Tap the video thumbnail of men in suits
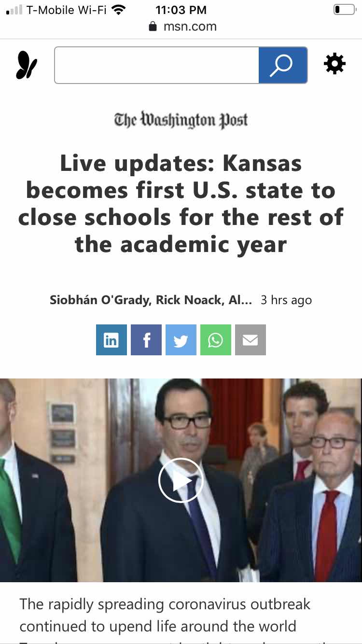This screenshot has width=362, height=644. tap(181, 480)
